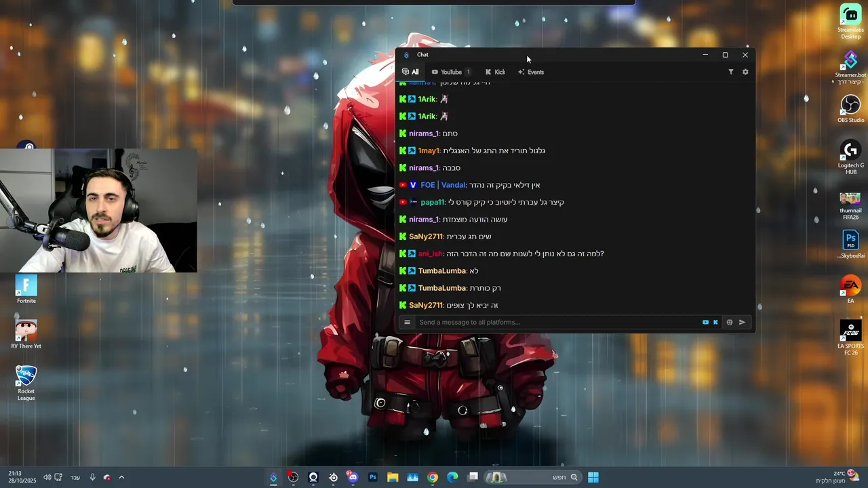868x488 pixels.
Task: Open Fortnite desktop shortcut
Action: (26, 289)
